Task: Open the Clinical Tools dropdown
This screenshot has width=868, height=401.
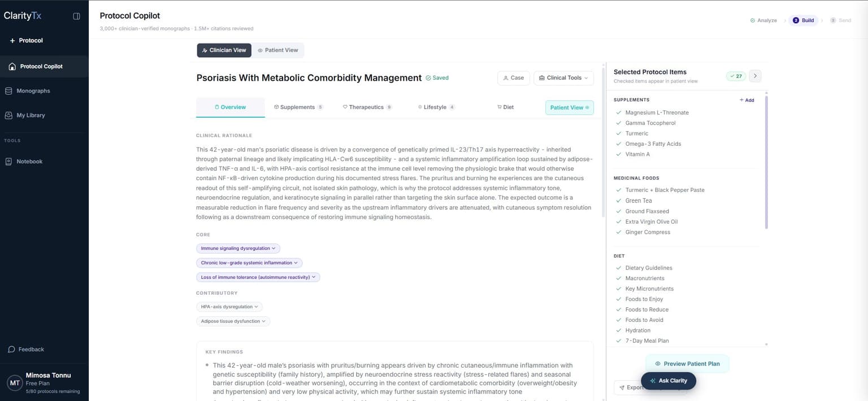Action: pos(563,78)
